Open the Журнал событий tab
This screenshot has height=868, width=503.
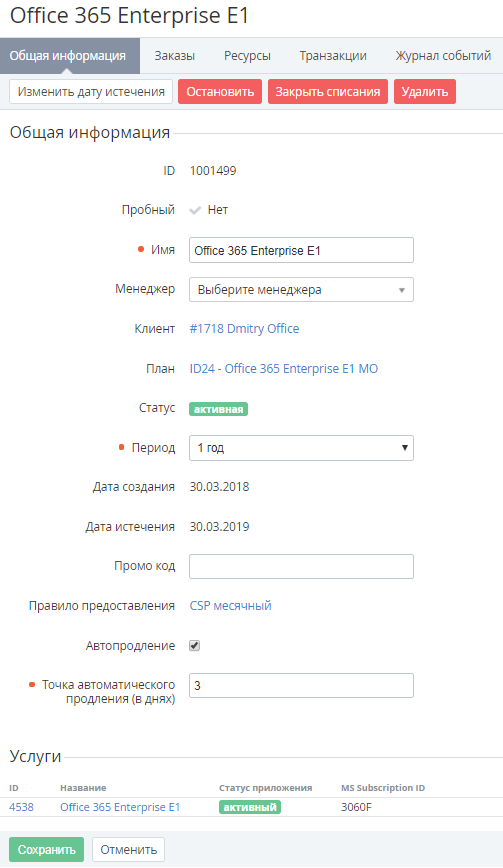pyautogui.click(x=443, y=56)
